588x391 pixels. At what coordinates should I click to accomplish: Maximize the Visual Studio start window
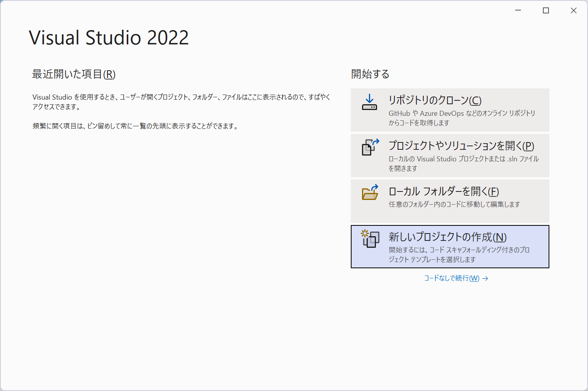pos(546,10)
